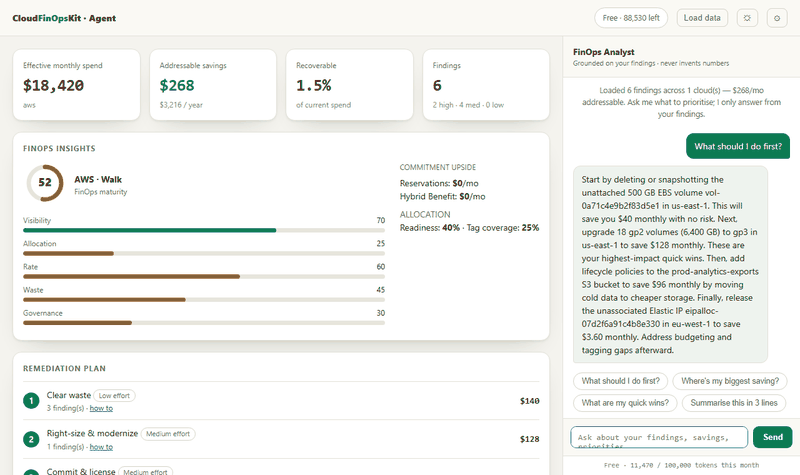Click the 'Loaded 6 findings' system message
Screen dimensions: 800x475
(x=681, y=102)
